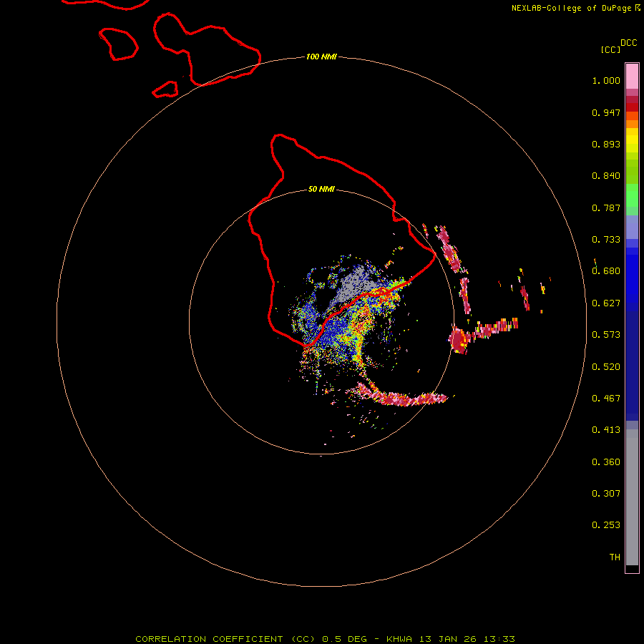Screen dimensions: 644x644
Task: Select the 0.787 scale value
Action: (x=606, y=208)
